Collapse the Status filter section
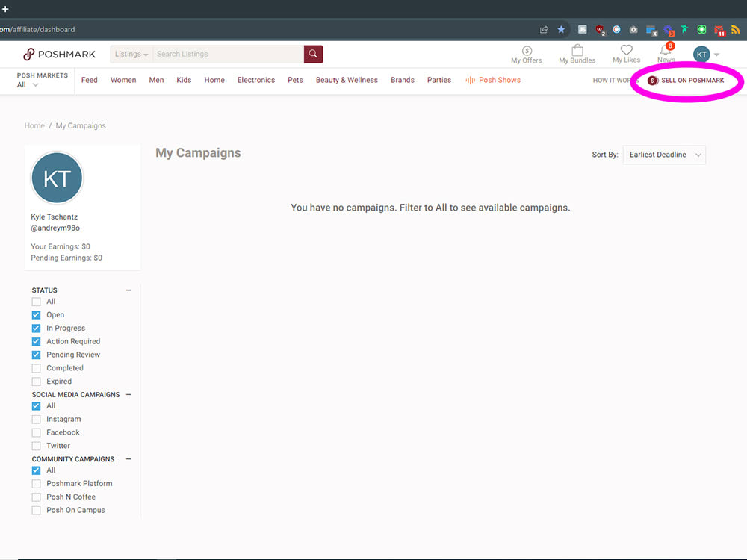 [128, 290]
